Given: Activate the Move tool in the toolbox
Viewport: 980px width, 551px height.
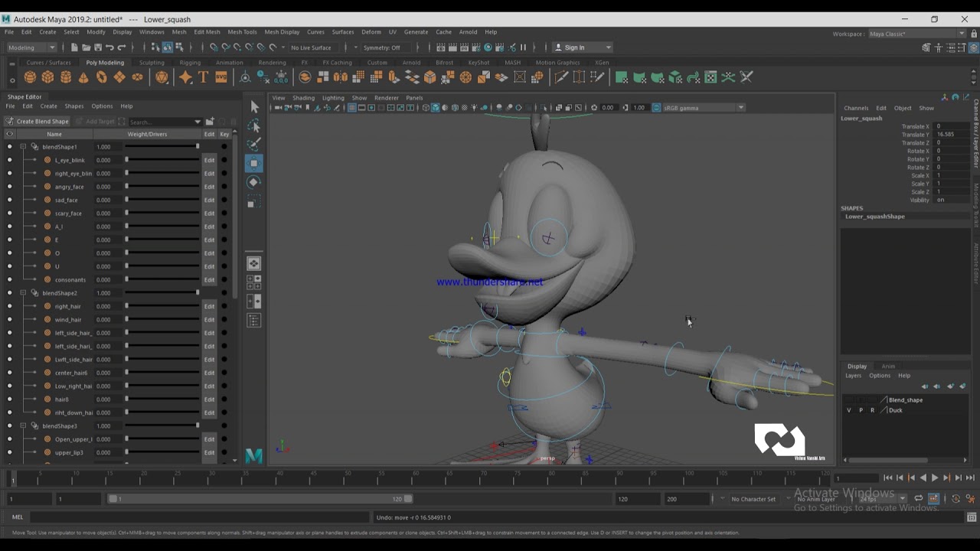Looking at the screenshot, I should 254,163.
